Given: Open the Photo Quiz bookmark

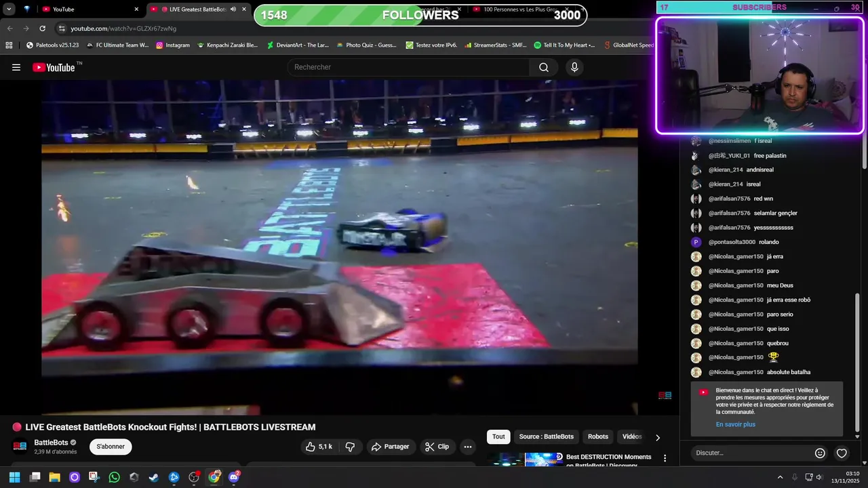Looking at the screenshot, I should pos(366,45).
